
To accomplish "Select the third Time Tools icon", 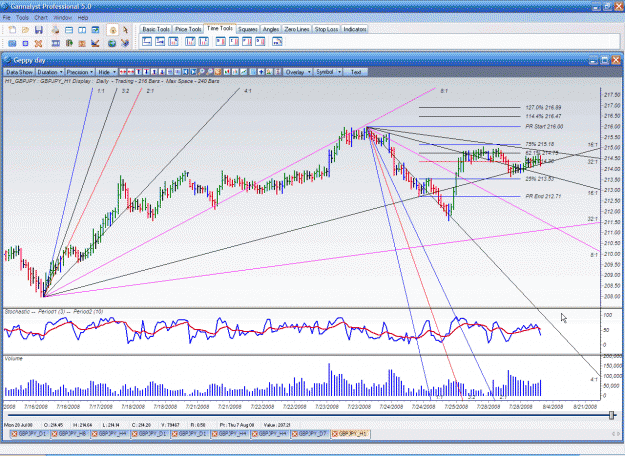I will (x=173, y=41).
